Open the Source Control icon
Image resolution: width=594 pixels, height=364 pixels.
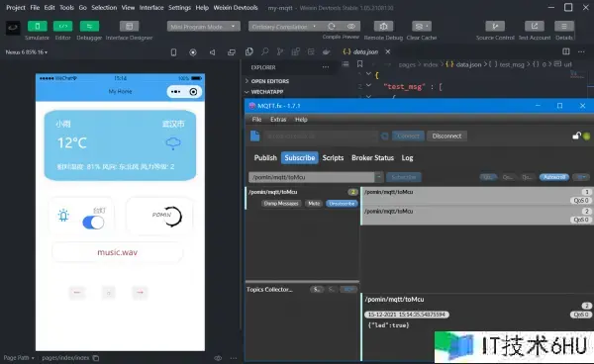(495, 26)
